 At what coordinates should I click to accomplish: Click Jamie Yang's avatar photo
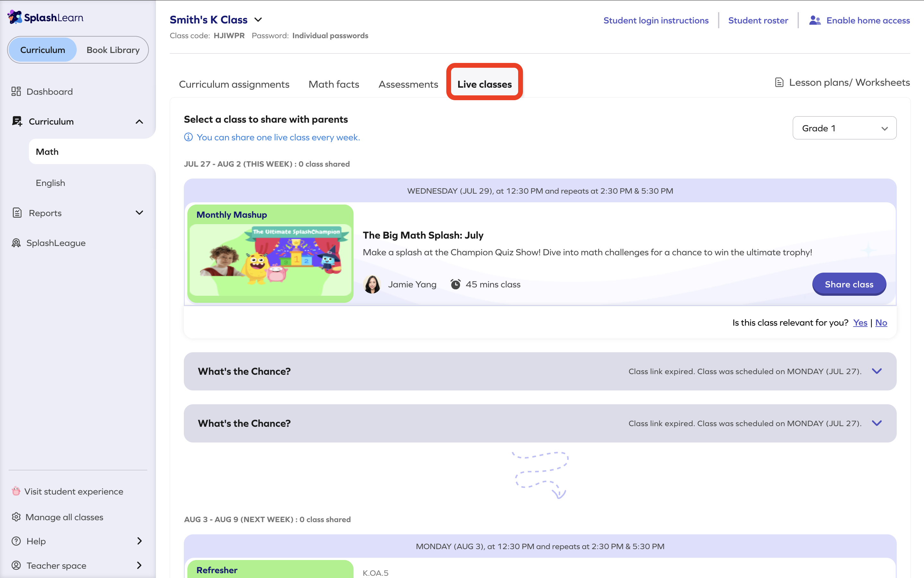tap(372, 284)
